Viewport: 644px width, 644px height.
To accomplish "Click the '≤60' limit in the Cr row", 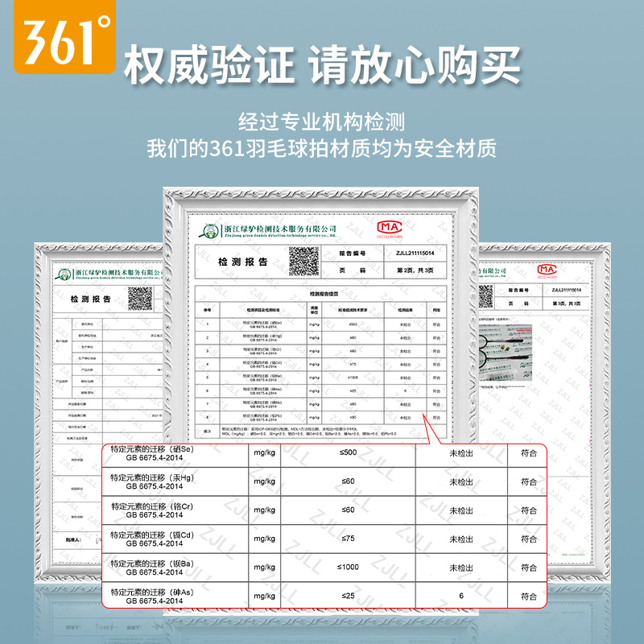I will [x=348, y=510].
